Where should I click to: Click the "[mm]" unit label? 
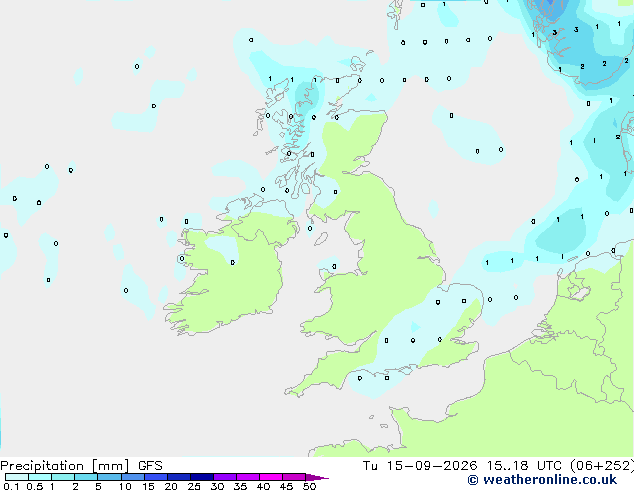pos(110,466)
